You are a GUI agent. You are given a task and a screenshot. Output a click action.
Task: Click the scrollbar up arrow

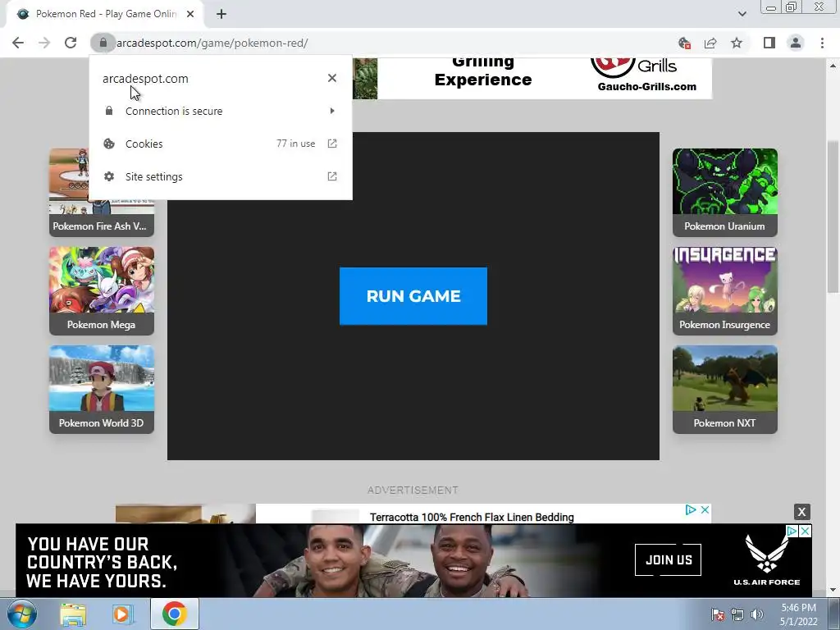(x=833, y=66)
